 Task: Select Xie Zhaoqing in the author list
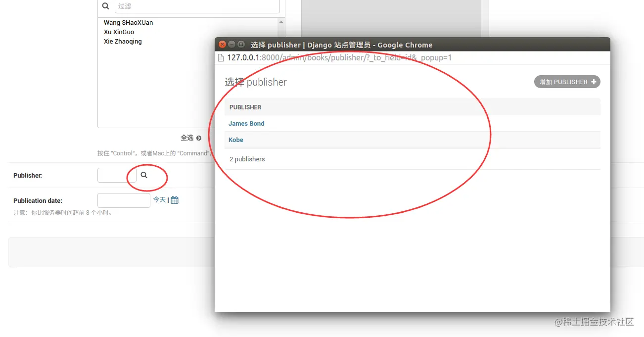pos(123,41)
